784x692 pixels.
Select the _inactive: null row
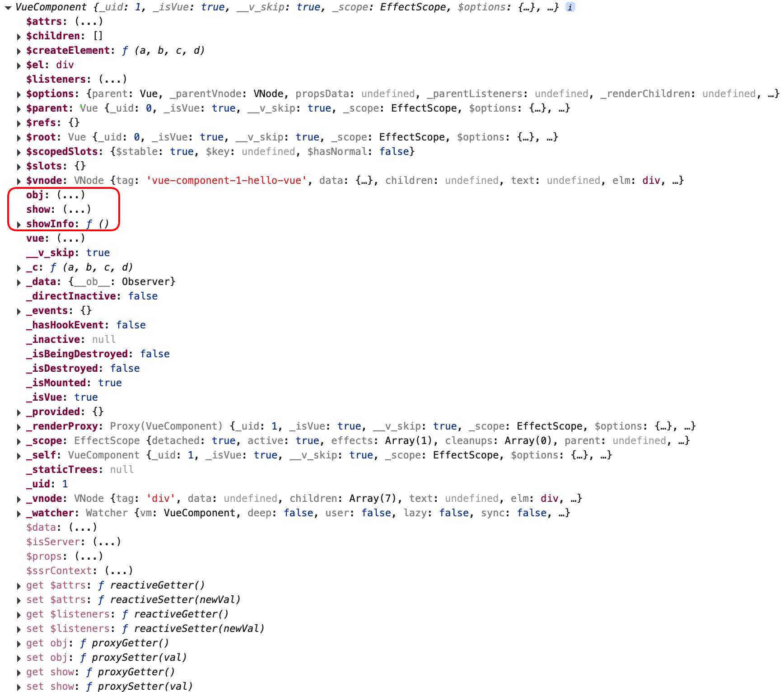click(x=71, y=339)
